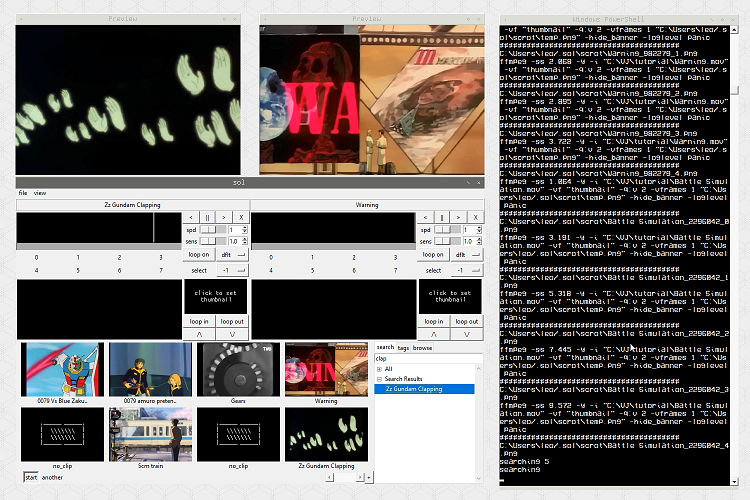Viewport: 750px width, 500px height.
Task: Clear the Zz Gundam Clapping deck with X
Action: 241,217
